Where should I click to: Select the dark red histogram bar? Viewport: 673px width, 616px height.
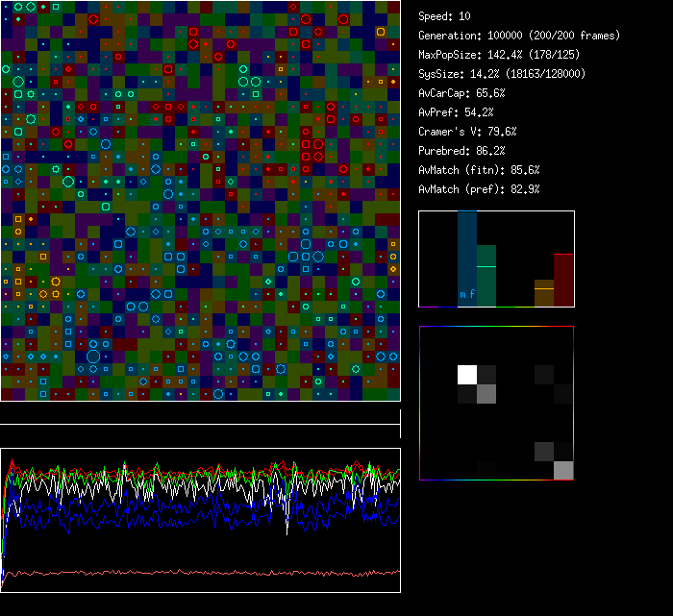coord(563,281)
